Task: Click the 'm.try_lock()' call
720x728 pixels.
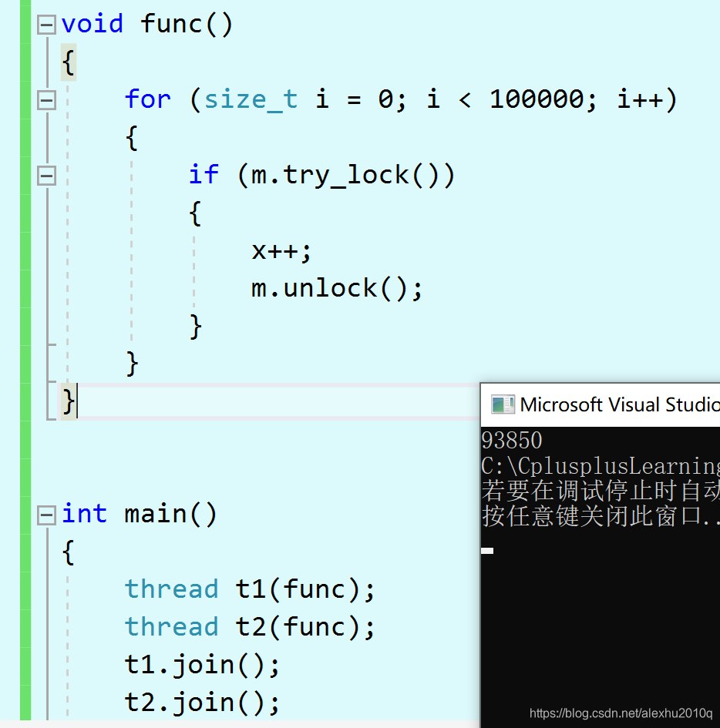Action: (347, 176)
